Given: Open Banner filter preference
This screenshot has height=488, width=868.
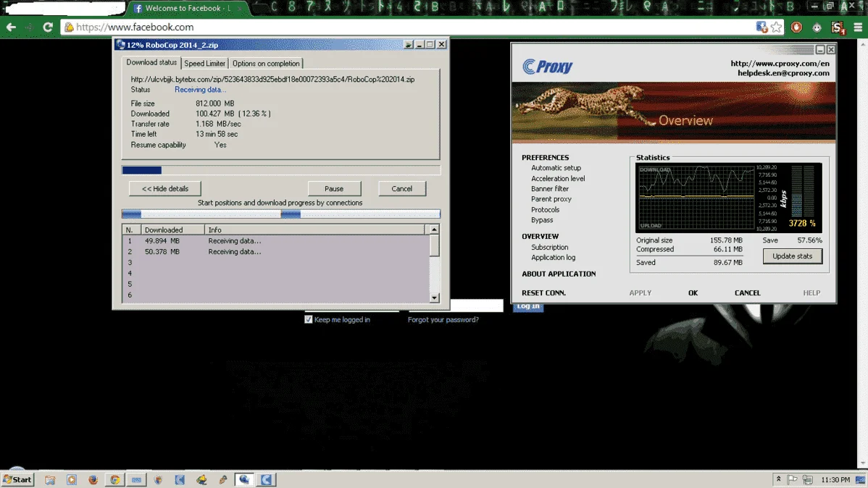Looking at the screenshot, I should click(x=550, y=189).
